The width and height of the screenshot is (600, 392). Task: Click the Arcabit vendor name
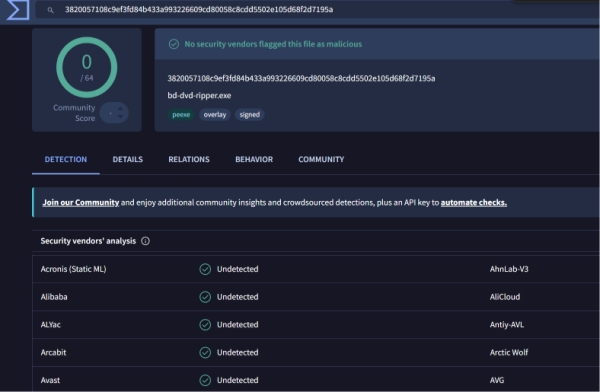[53, 352]
